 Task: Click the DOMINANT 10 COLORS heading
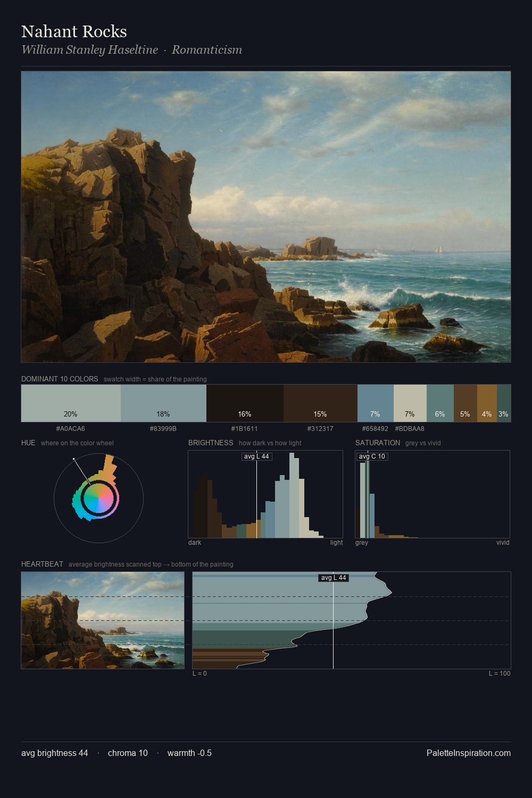pos(60,379)
